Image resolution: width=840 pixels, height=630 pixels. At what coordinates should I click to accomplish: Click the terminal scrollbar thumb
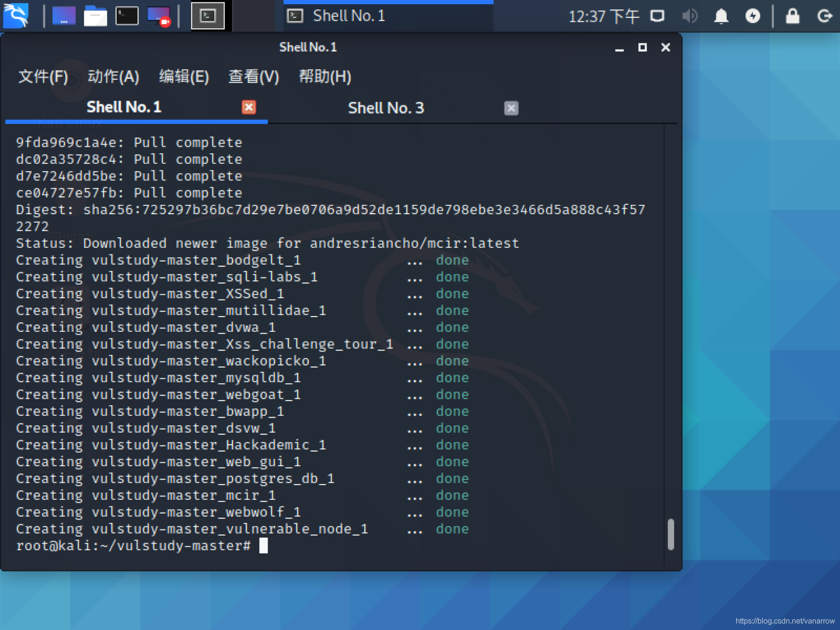point(671,534)
